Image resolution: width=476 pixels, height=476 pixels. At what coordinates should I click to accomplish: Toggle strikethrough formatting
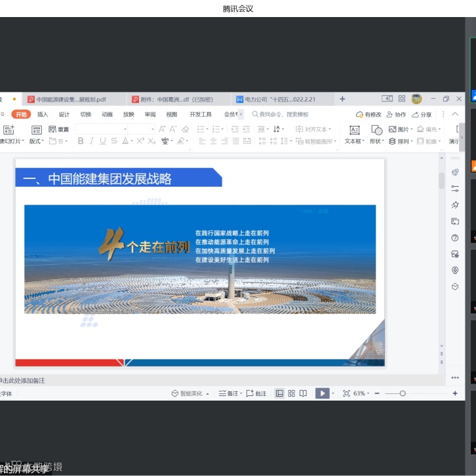(x=114, y=141)
